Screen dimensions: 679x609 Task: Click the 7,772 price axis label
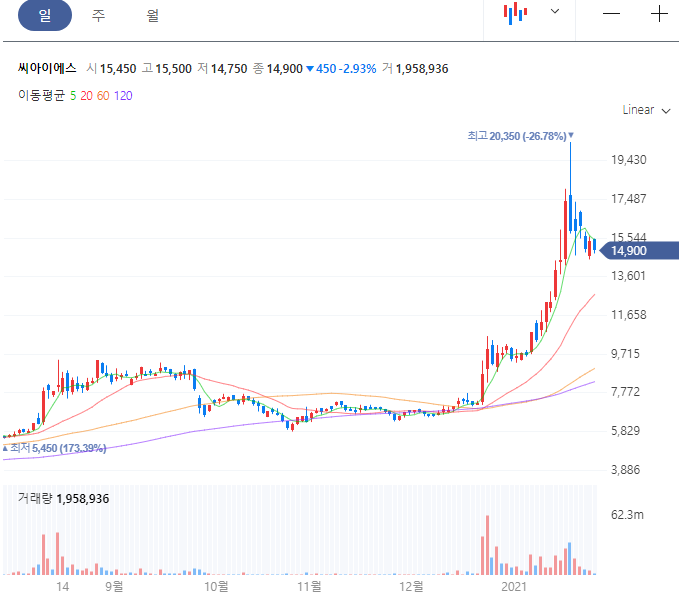click(625, 392)
